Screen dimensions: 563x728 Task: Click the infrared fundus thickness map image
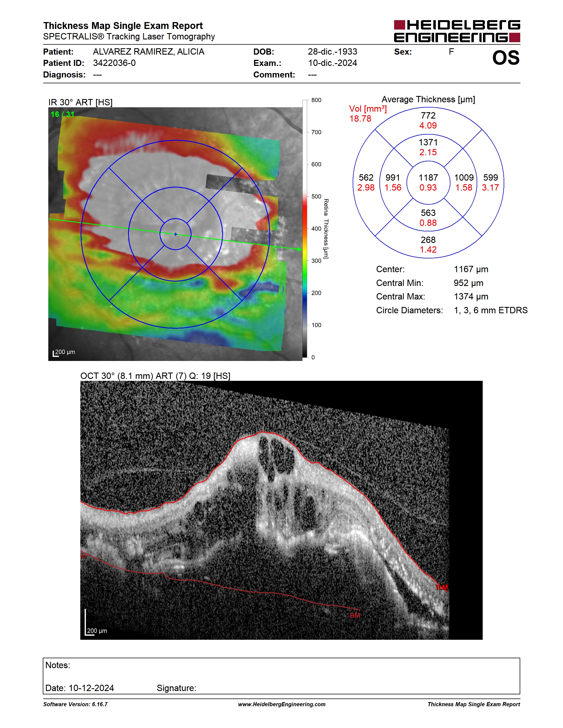175,234
